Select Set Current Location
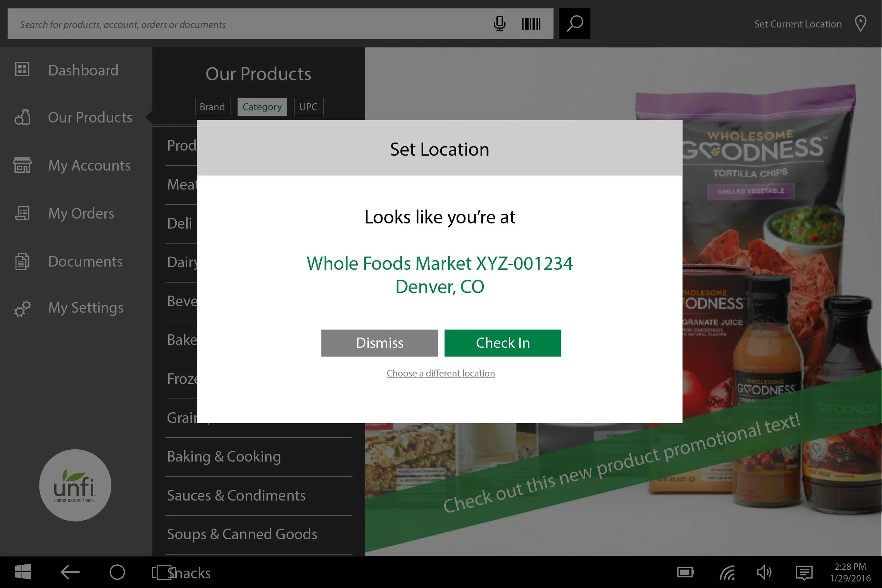The height and width of the screenshot is (588, 882). tap(797, 24)
